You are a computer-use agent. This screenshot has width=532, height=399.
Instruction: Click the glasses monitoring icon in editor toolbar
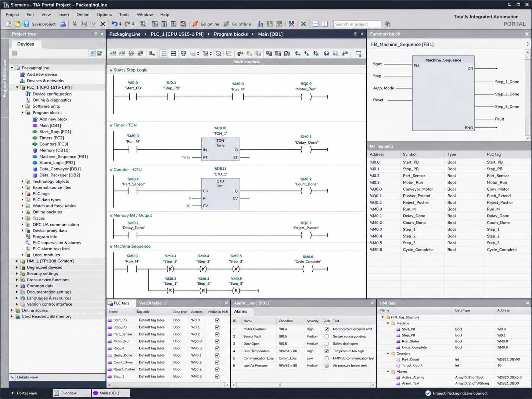tap(326, 54)
